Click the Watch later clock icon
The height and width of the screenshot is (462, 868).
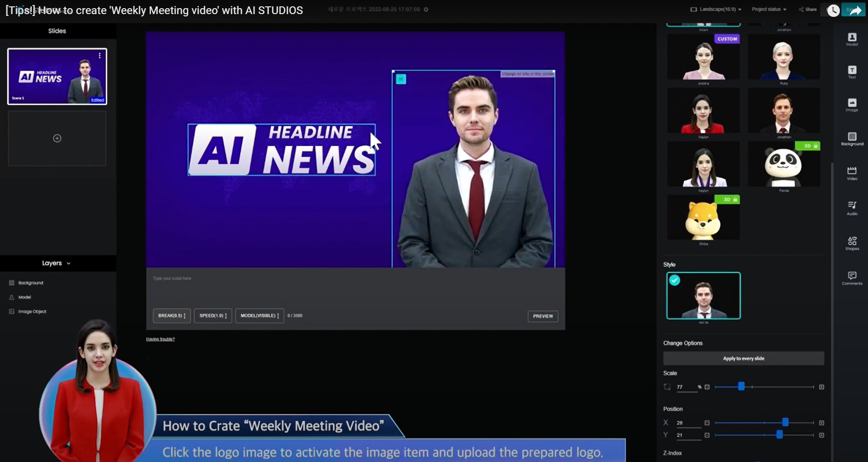click(833, 10)
